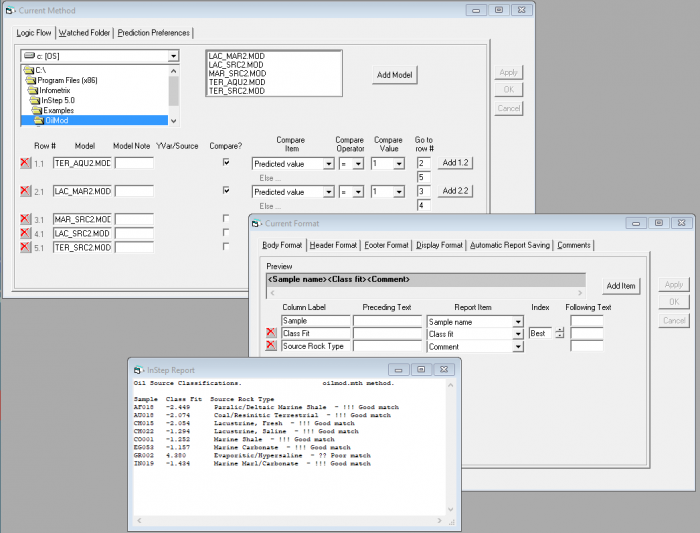Click the Add Model button
The image size is (700, 533).
point(395,75)
